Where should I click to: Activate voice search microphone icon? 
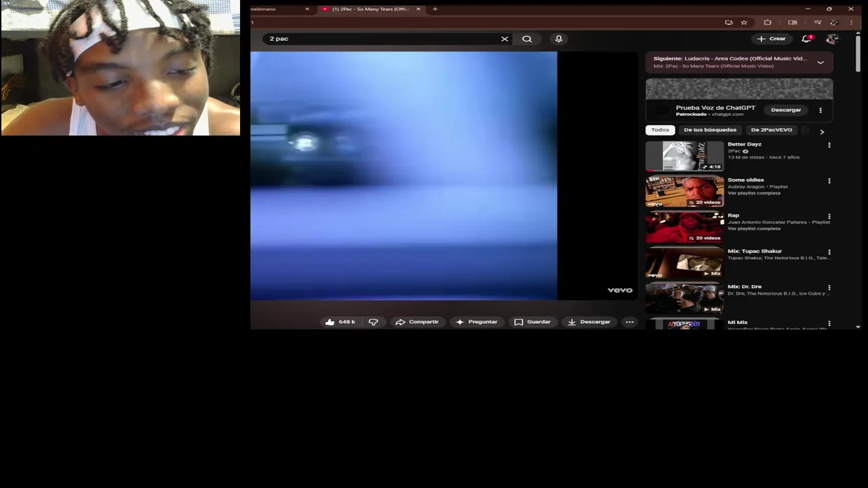(559, 39)
